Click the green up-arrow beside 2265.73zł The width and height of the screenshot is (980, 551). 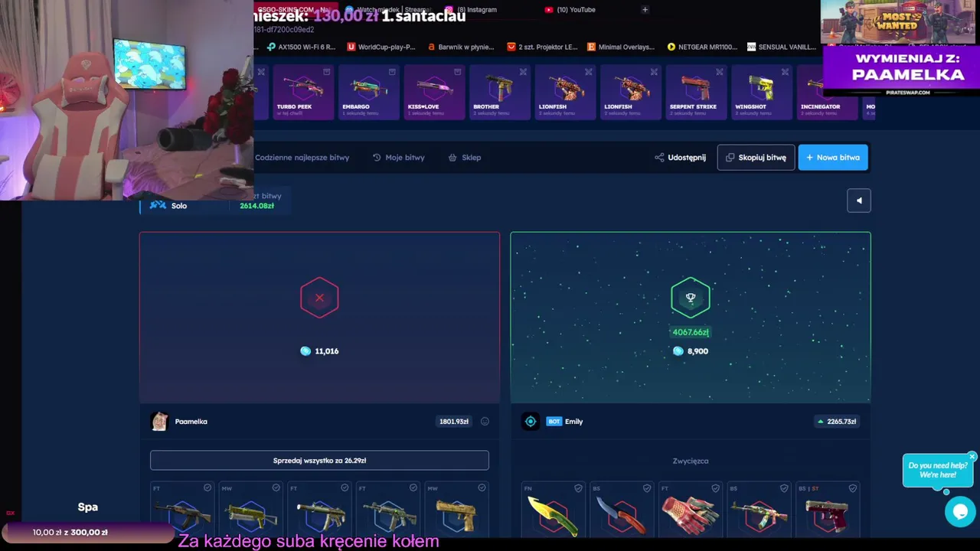(x=821, y=422)
